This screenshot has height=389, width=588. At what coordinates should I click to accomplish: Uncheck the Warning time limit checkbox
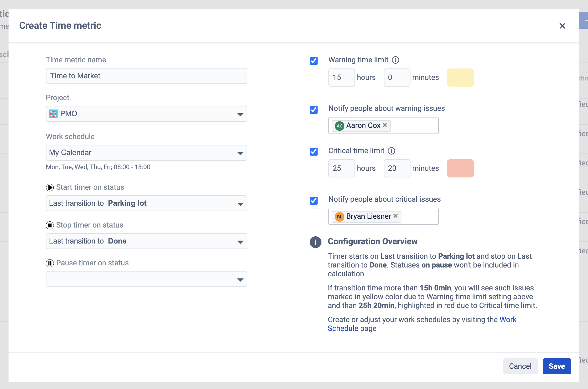click(x=314, y=61)
